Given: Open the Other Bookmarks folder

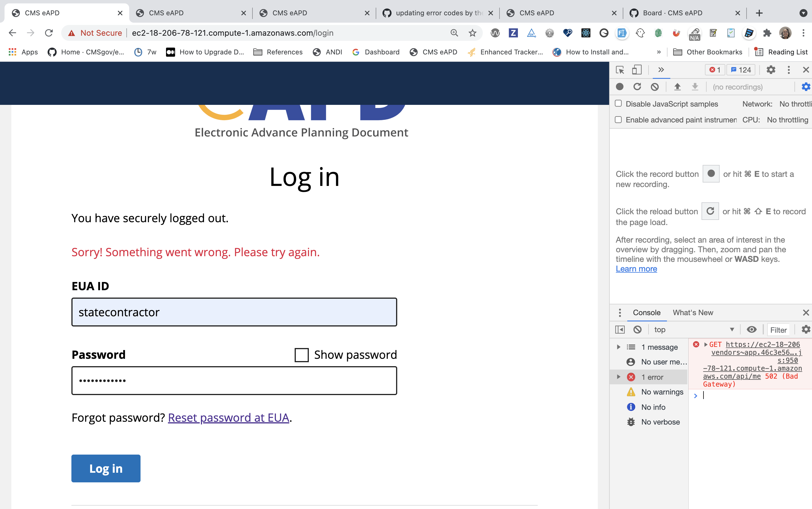Looking at the screenshot, I should click(x=707, y=52).
